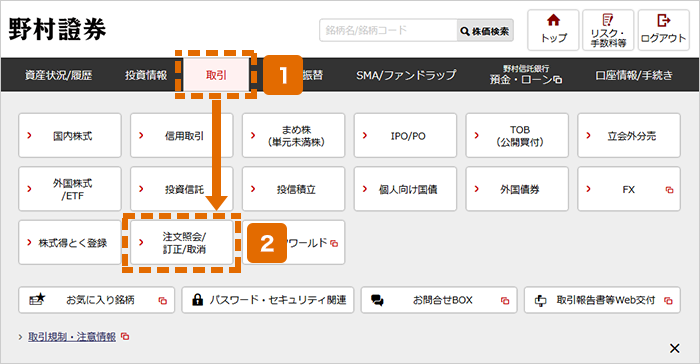This screenshot has width=700, height=364.
Task: Focus the 銘柄名/銘柄コード search field
Action: [388, 30]
